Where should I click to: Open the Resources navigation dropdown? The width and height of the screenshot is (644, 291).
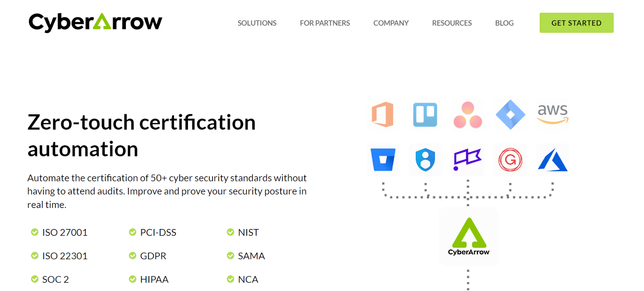pyautogui.click(x=452, y=23)
